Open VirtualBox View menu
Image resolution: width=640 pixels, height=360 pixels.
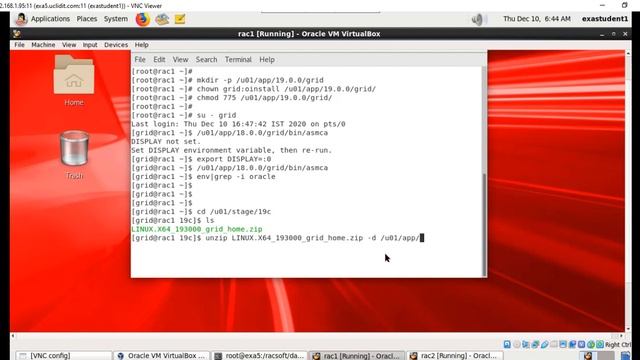click(69, 45)
